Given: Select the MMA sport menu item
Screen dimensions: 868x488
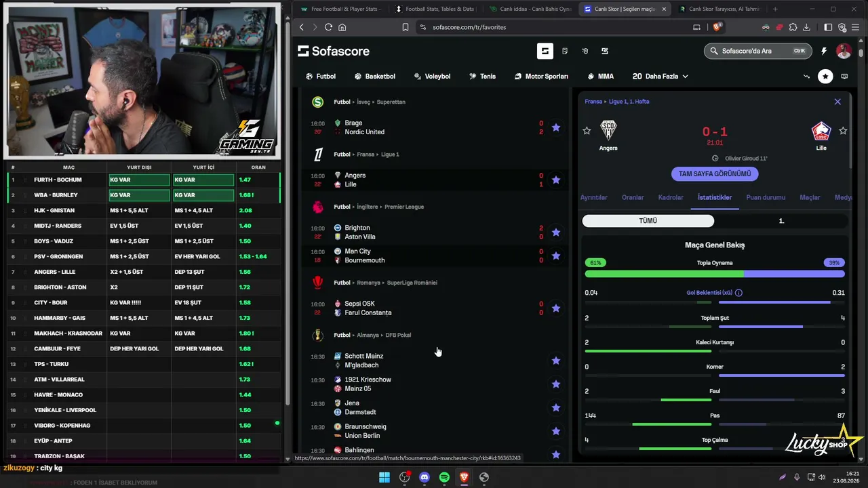Looking at the screenshot, I should tap(600, 77).
